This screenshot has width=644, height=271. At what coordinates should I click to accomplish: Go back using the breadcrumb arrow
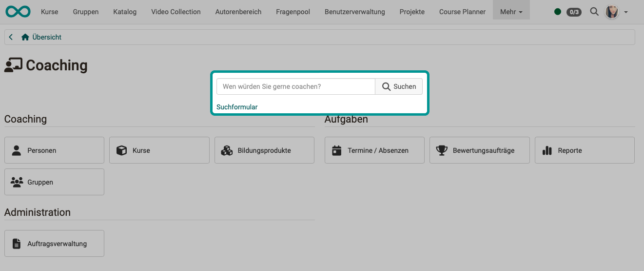point(11,37)
